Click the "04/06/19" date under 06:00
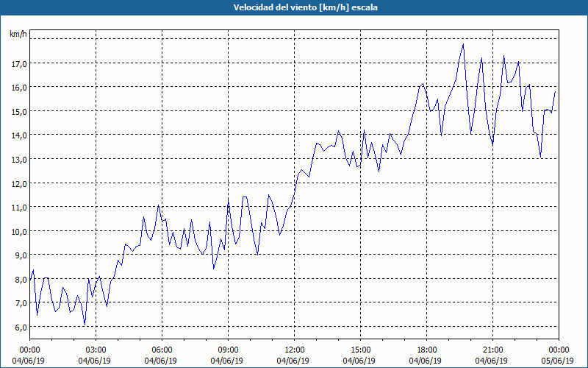The width and height of the screenshot is (588, 368). 160,361
